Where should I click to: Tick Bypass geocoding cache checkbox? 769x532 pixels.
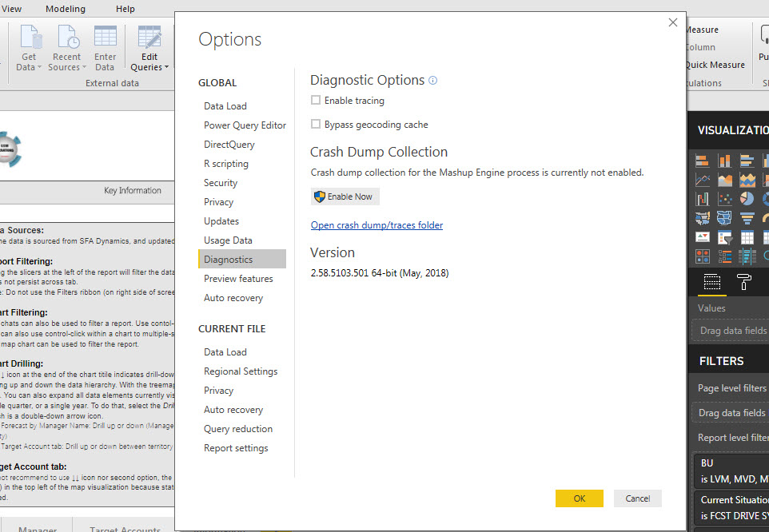click(316, 125)
